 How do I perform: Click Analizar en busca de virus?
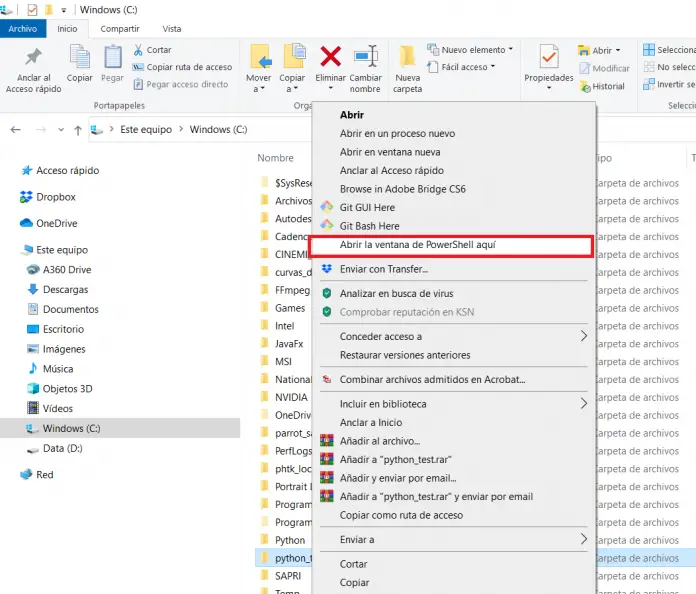pos(396,293)
